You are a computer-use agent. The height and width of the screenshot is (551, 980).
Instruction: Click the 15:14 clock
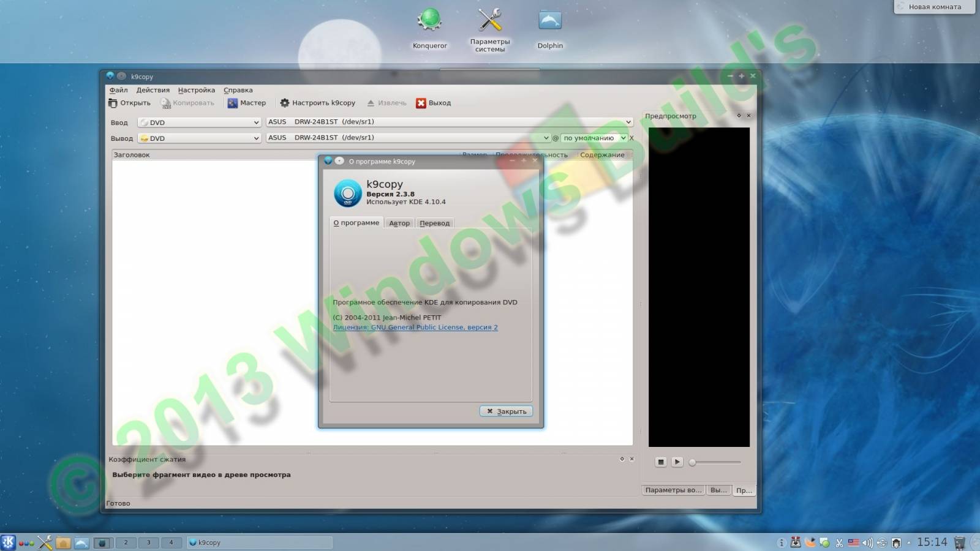point(932,542)
